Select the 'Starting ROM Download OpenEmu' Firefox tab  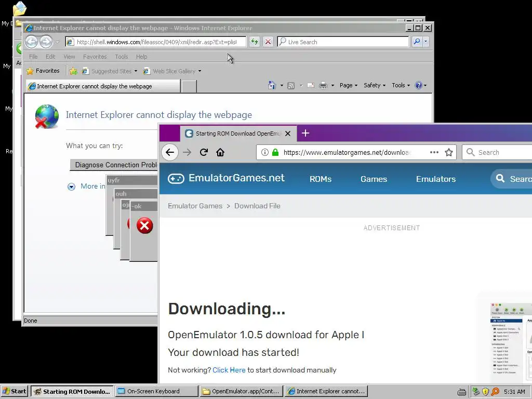click(x=238, y=134)
